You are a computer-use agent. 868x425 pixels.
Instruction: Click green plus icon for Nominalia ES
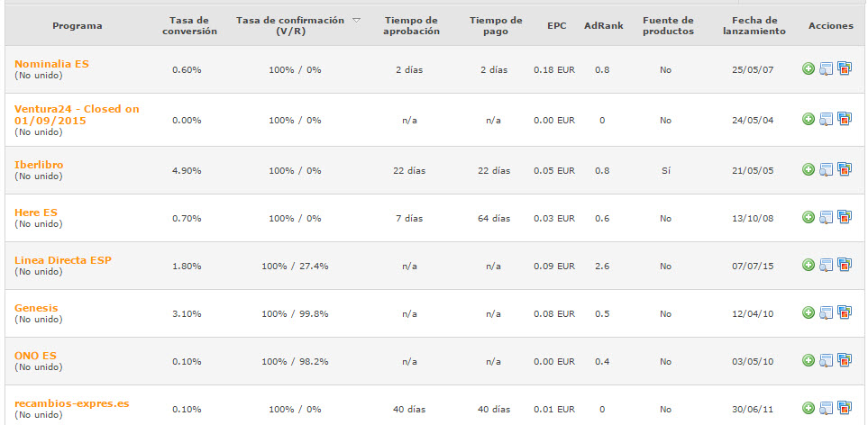809,69
